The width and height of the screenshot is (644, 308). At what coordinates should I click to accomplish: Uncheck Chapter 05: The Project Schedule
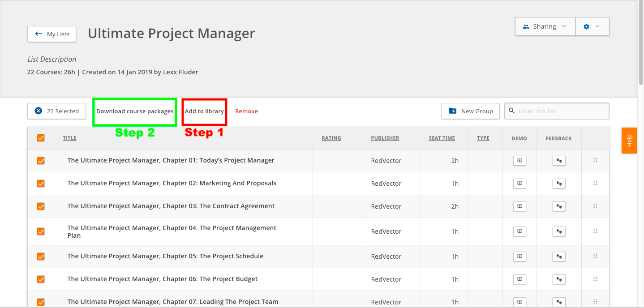point(41,256)
